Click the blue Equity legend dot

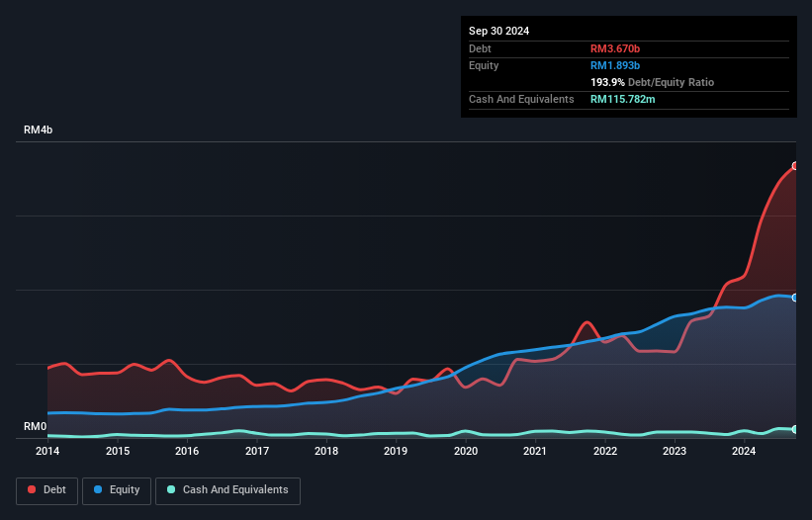[x=98, y=489]
